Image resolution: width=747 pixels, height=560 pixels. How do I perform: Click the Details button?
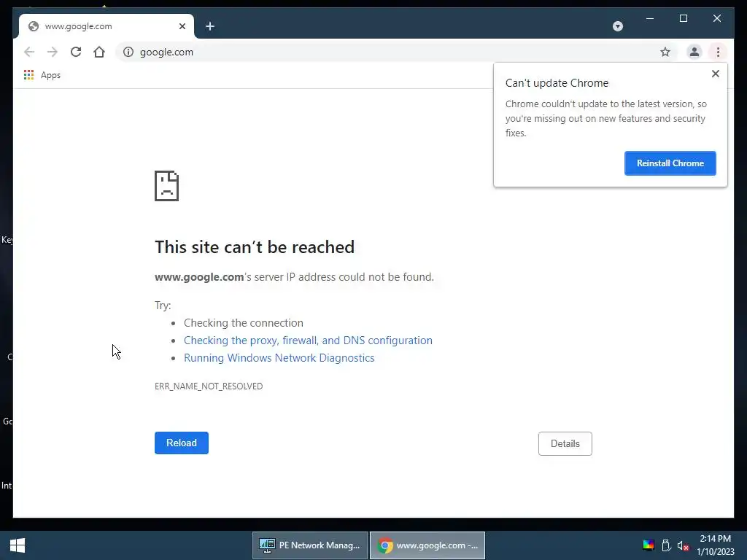tap(565, 443)
